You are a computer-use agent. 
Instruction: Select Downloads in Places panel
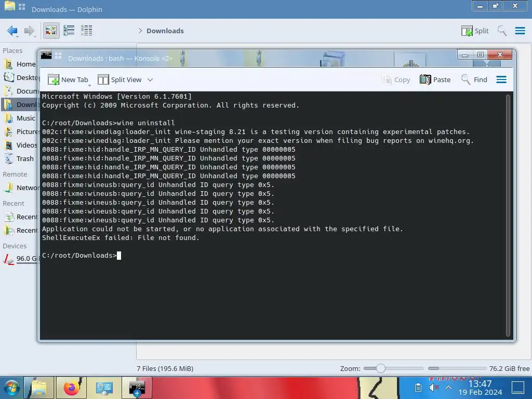(x=20, y=104)
